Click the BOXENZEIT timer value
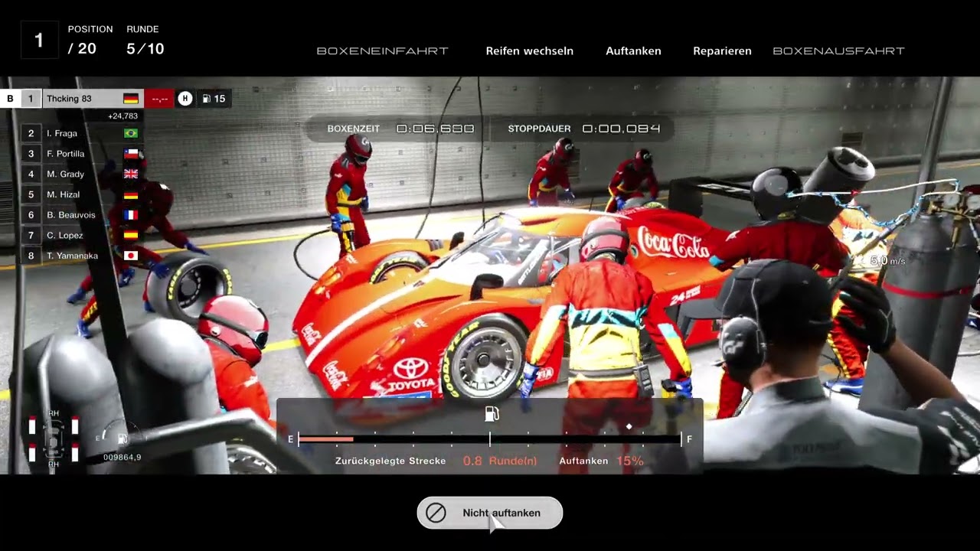The height and width of the screenshot is (551, 980). (x=436, y=129)
